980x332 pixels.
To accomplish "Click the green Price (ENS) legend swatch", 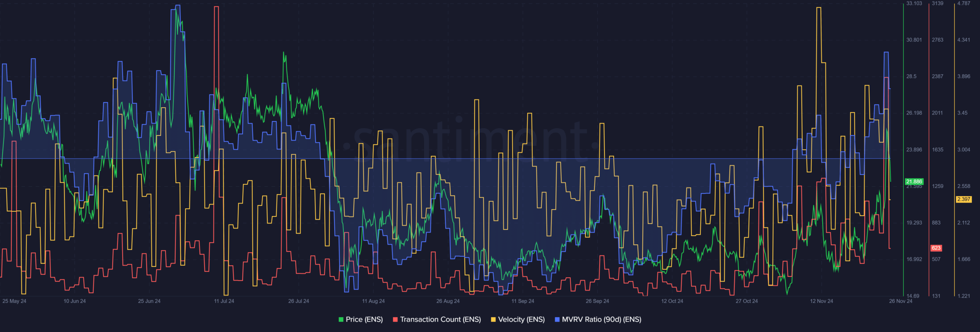I will [x=341, y=319].
